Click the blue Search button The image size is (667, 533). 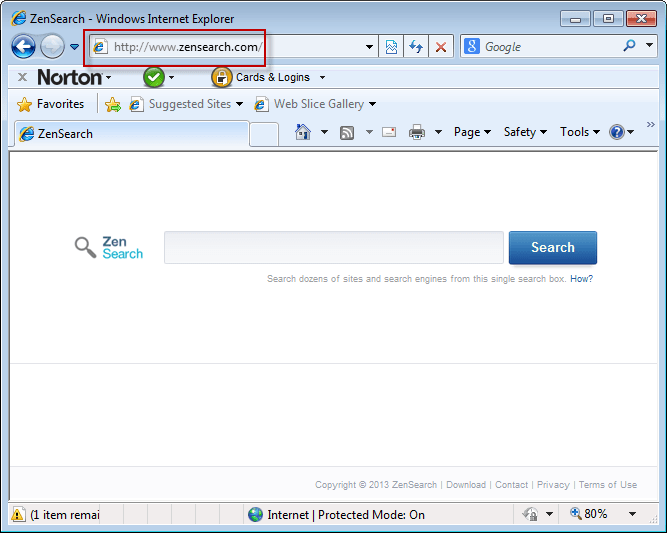coord(553,248)
